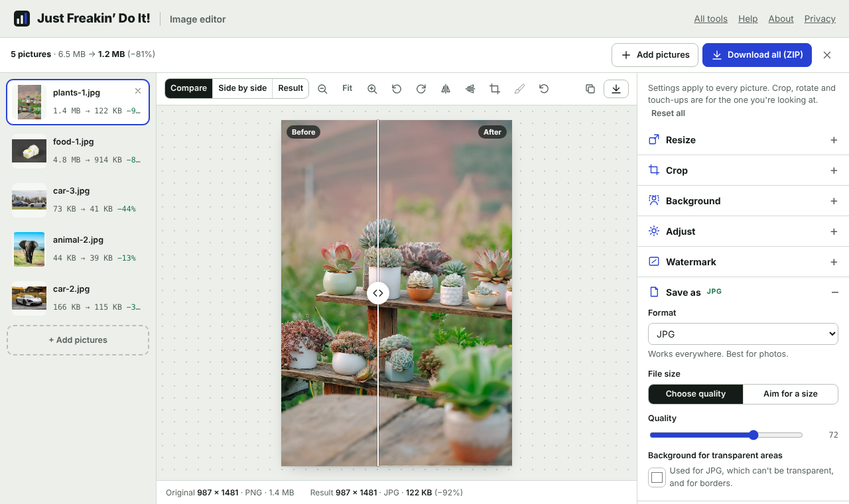The height and width of the screenshot is (504, 849).
Task: Collapse the Save as section
Action: [743, 292]
